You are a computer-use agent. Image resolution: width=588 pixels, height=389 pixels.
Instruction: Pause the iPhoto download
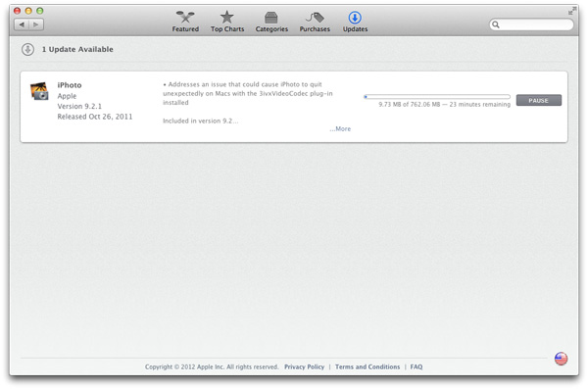coord(538,100)
